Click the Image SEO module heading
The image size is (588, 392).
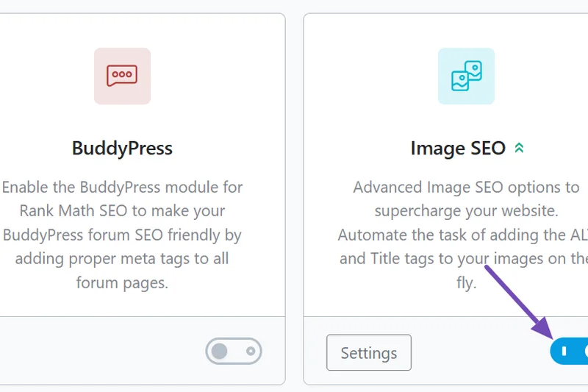pyautogui.click(x=458, y=149)
